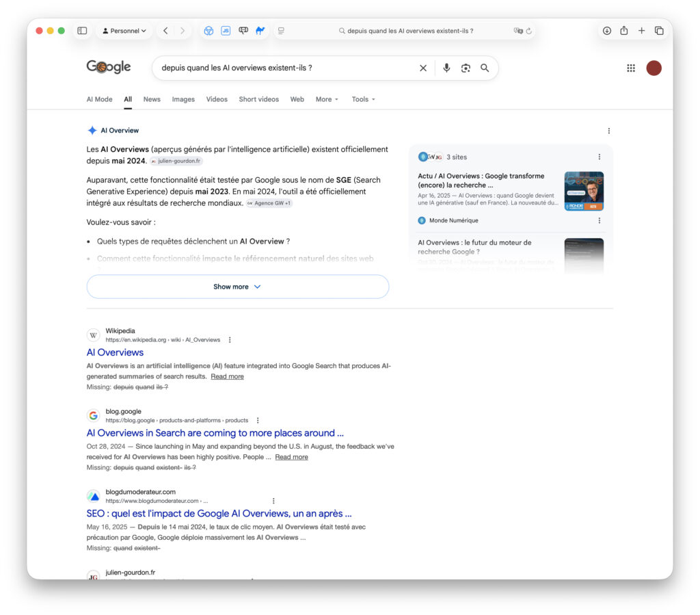The width and height of the screenshot is (700, 615).
Task: Switch to the News tab
Action: [152, 99]
